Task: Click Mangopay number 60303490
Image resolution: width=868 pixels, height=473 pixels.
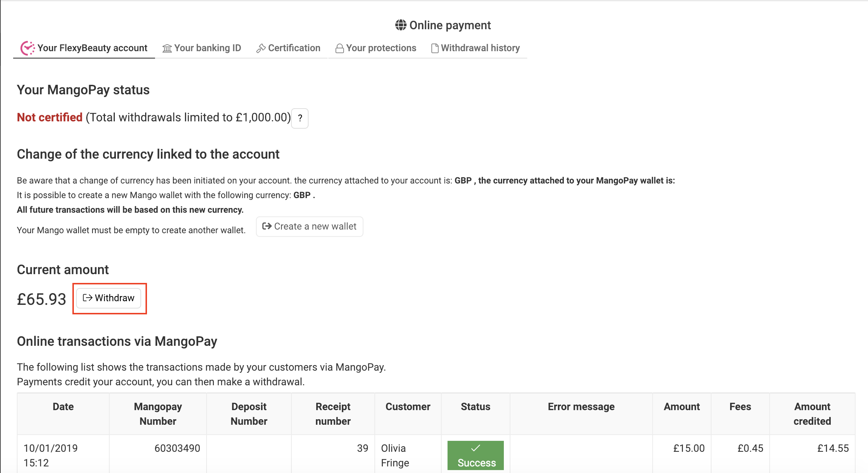Action: (177, 448)
